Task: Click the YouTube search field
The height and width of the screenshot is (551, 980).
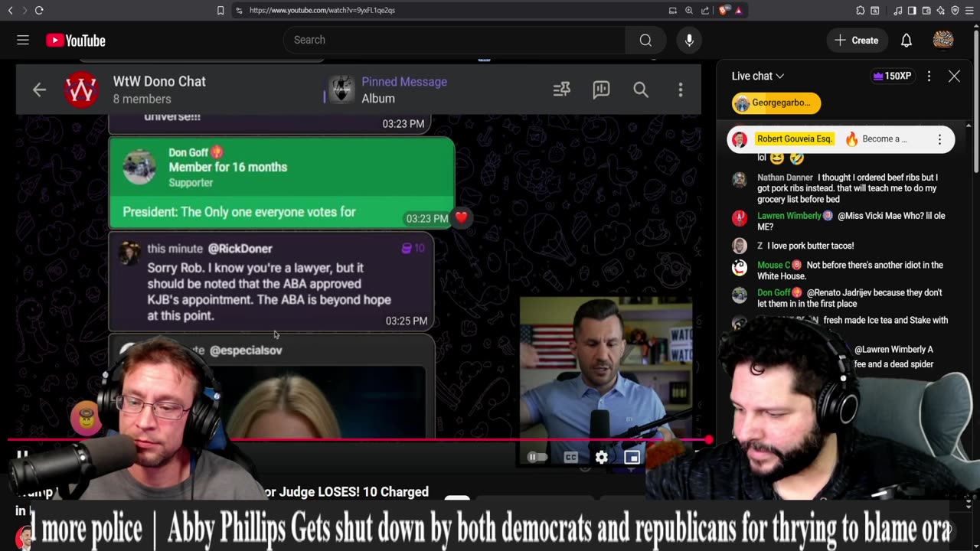Action: click(x=455, y=41)
